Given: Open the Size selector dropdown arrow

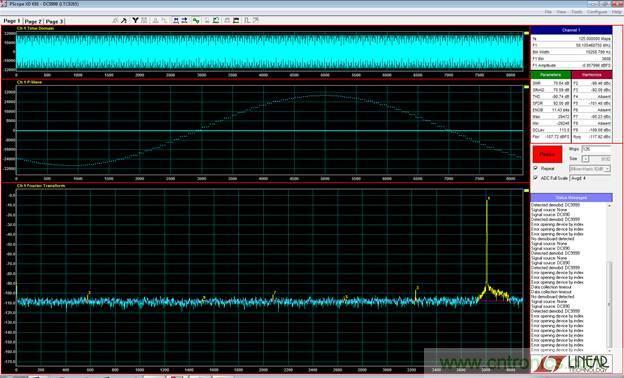Looking at the screenshot, I should point(585,159).
